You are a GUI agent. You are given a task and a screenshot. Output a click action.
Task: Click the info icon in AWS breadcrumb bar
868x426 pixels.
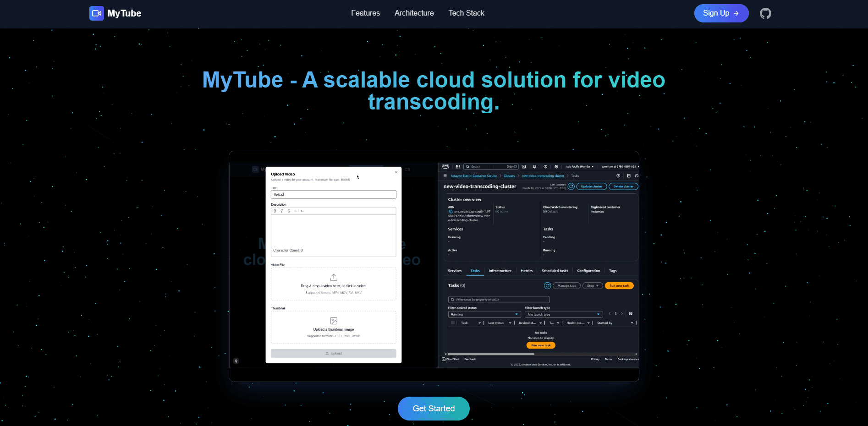coord(618,176)
